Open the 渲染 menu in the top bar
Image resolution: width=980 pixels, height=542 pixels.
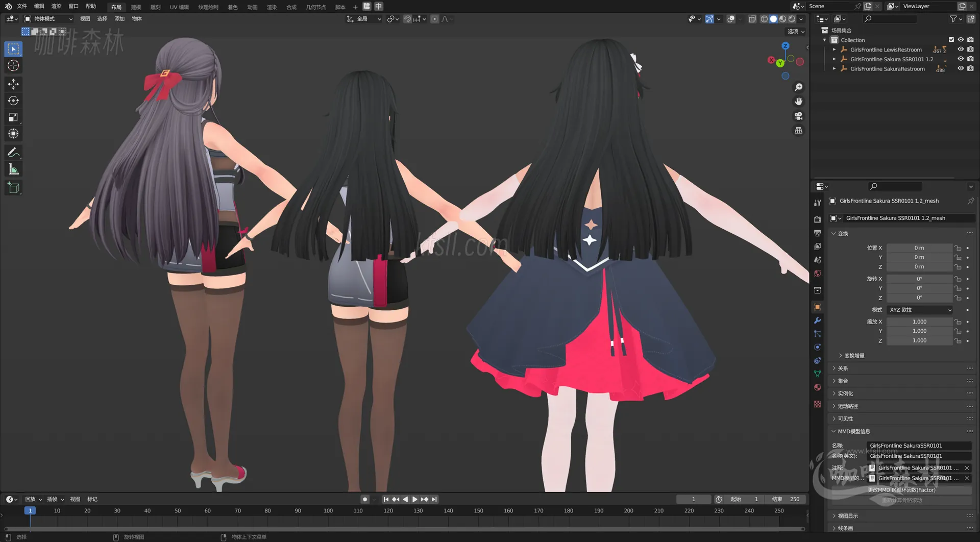(56, 7)
